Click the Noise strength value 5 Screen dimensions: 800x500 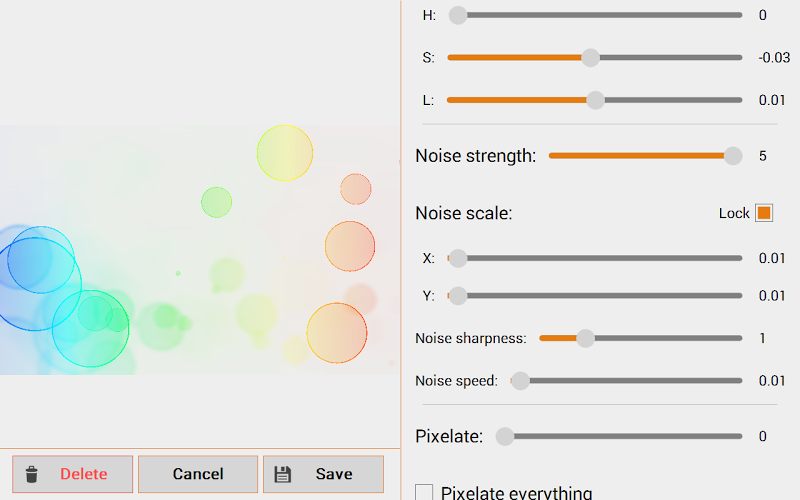pyautogui.click(x=762, y=156)
